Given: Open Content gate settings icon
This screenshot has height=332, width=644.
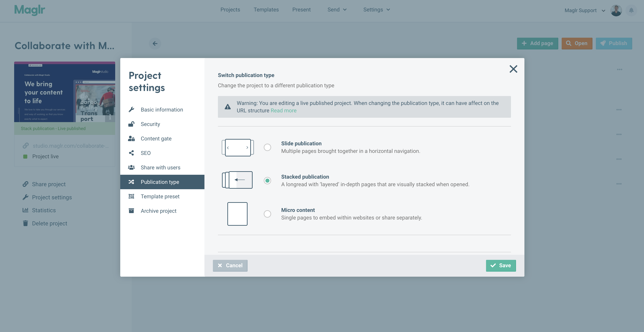Looking at the screenshot, I should pyautogui.click(x=132, y=138).
